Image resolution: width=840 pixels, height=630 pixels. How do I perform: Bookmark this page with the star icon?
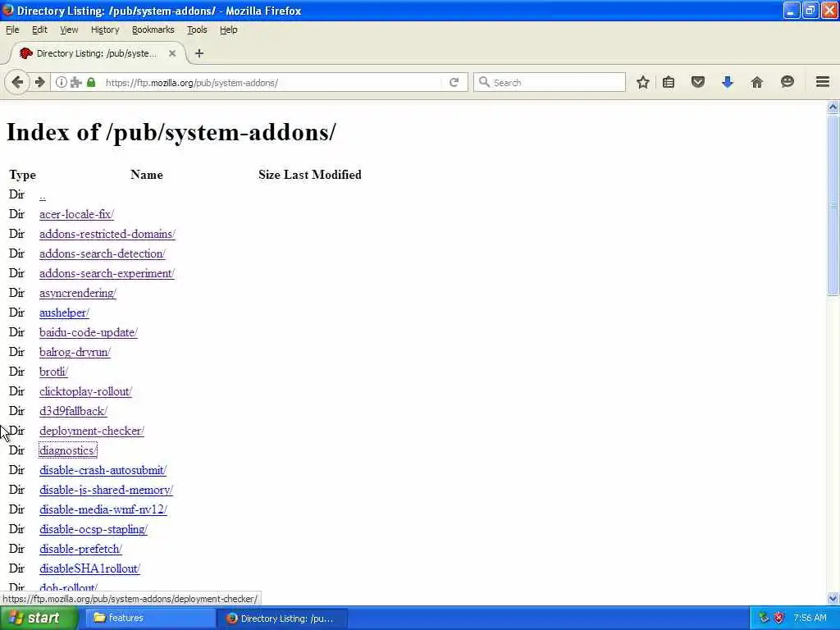643,83
